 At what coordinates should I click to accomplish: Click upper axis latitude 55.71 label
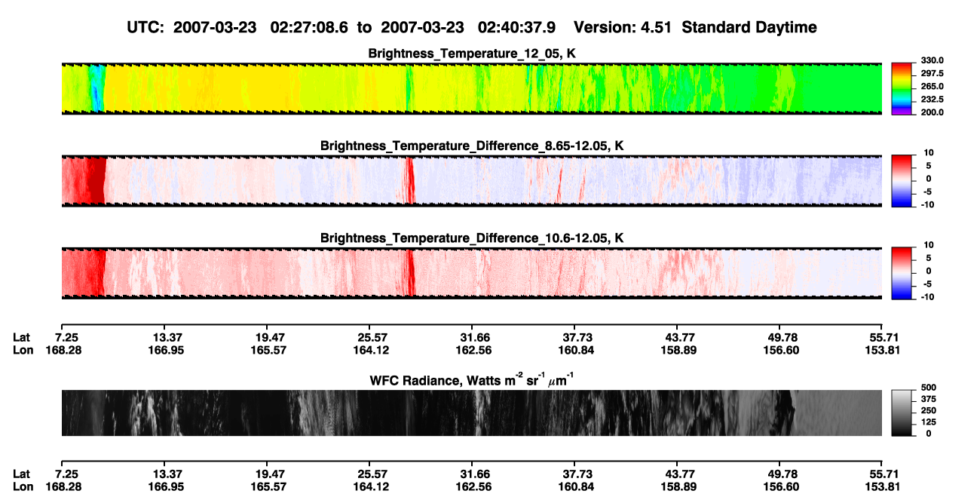pyautogui.click(x=884, y=337)
